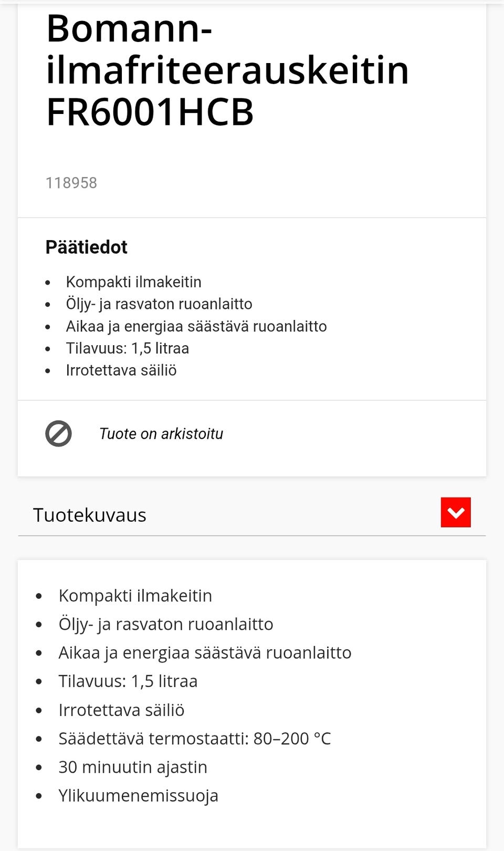
Task: Click the archived product prohibition icon
Action: (58, 433)
